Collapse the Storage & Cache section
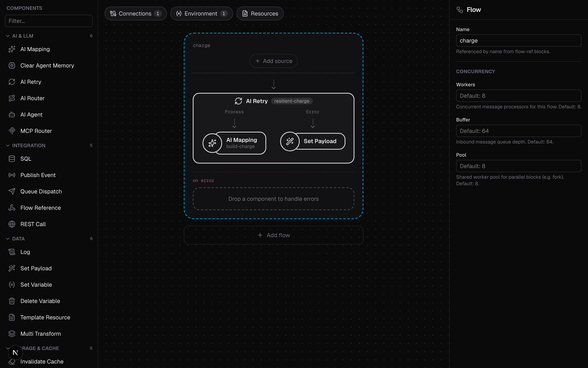The height and width of the screenshot is (368, 588). coord(8,348)
